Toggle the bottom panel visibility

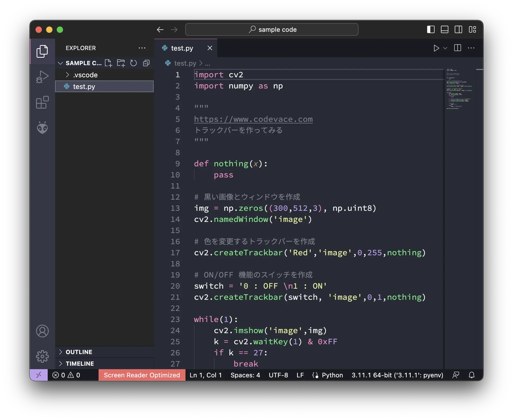445,29
